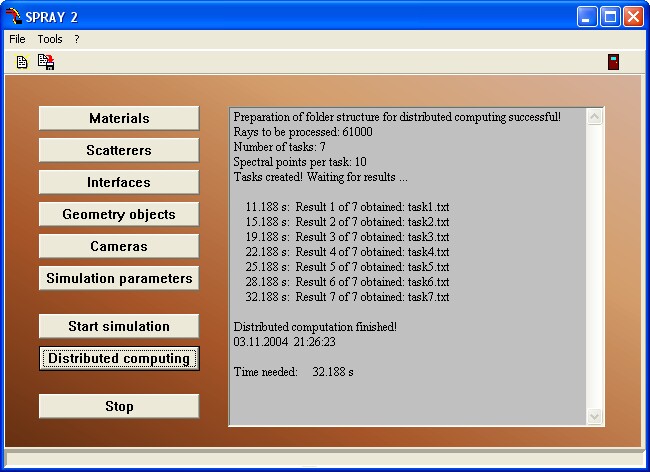Open the Scatterers section

[x=119, y=150]
